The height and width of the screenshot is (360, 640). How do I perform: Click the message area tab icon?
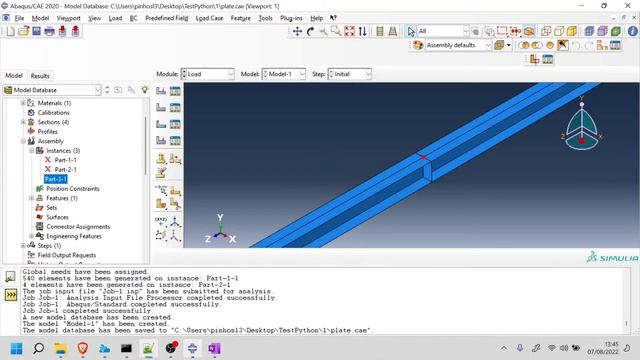(11, 277)
